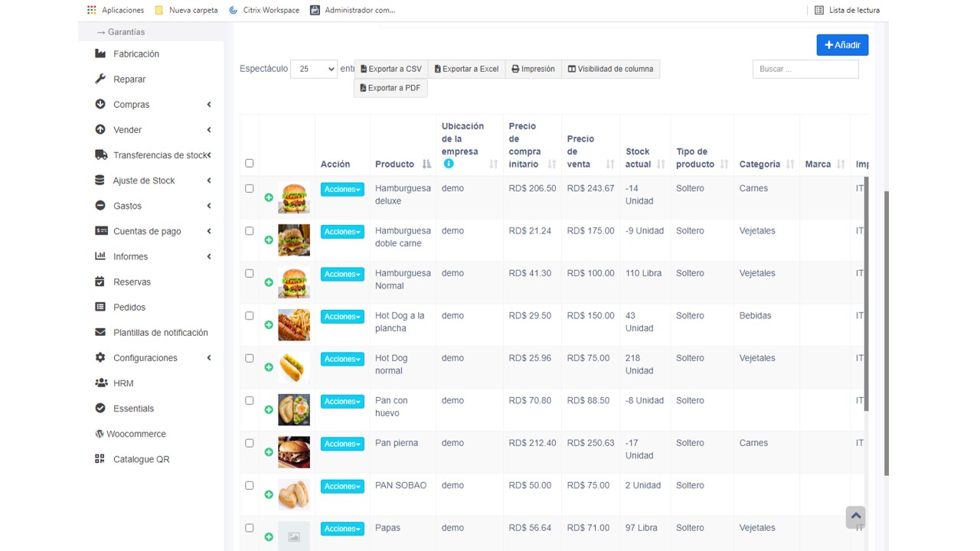
Task: Click the blue Añadir button
Action: point(842,45)
